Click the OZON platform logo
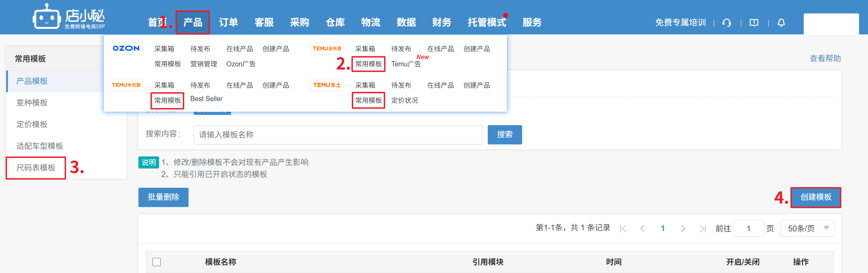 click(x=126, y=48)
